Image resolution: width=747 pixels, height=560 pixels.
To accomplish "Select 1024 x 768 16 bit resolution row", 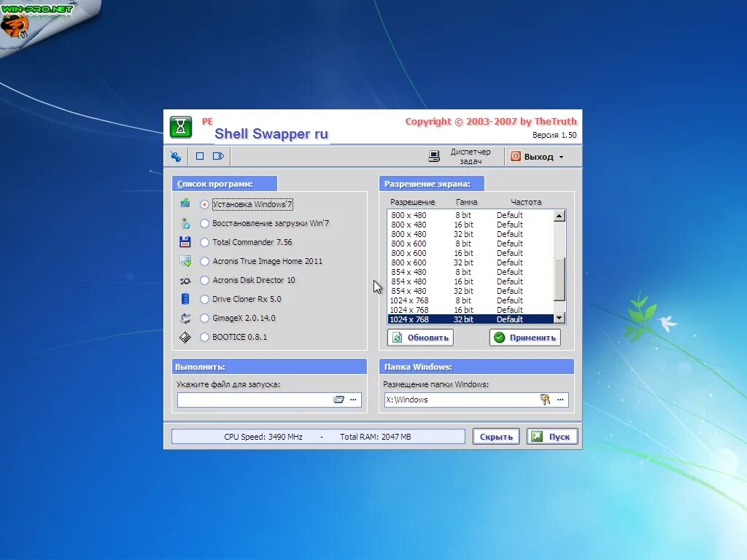I will pyautogui.click(x=471, y=310).
